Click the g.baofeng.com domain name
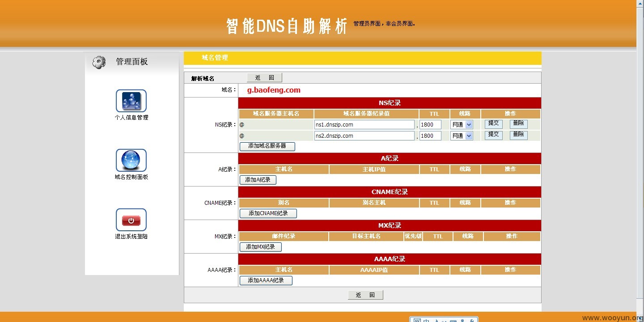Screen dimensions: 644x322 tap(274, 90)
